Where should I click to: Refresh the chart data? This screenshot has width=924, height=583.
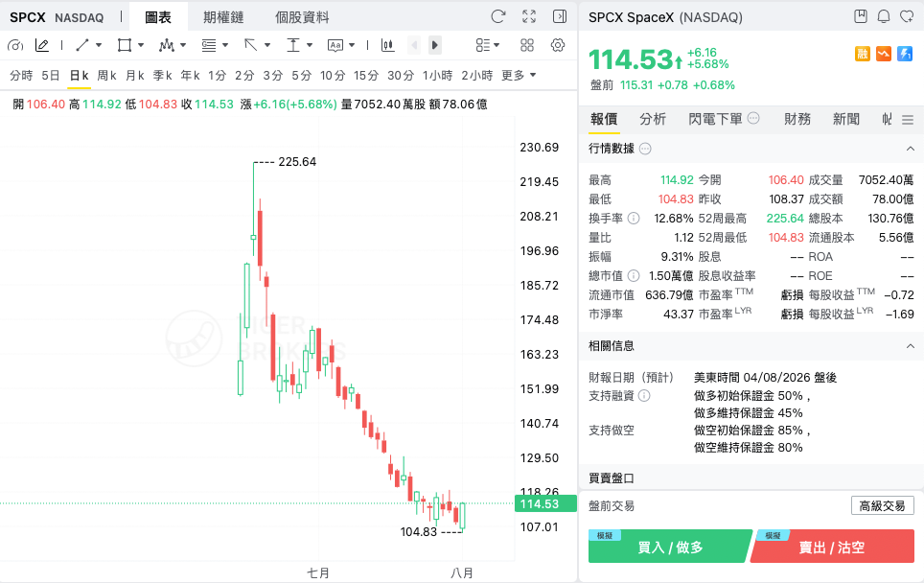(x=498, y=16)
